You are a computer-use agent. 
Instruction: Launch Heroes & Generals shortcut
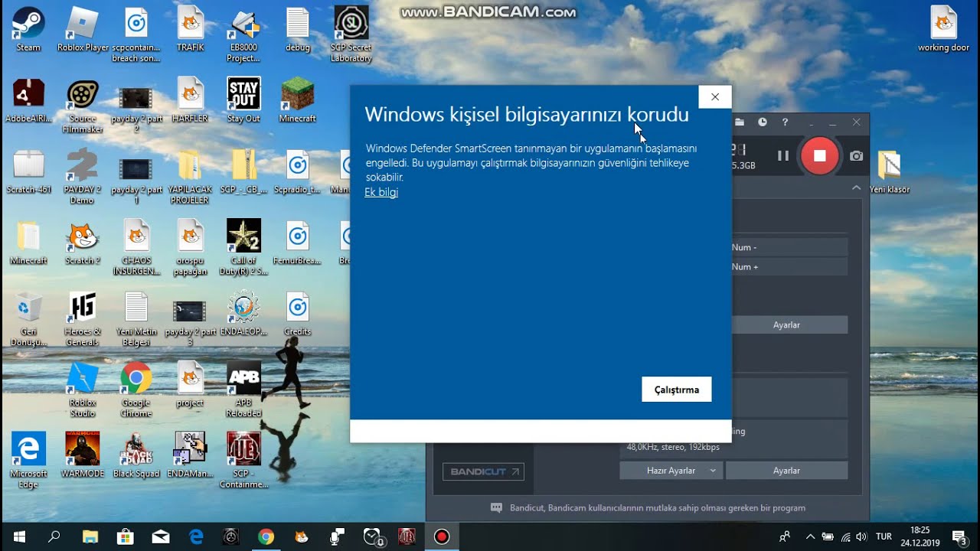83,320
